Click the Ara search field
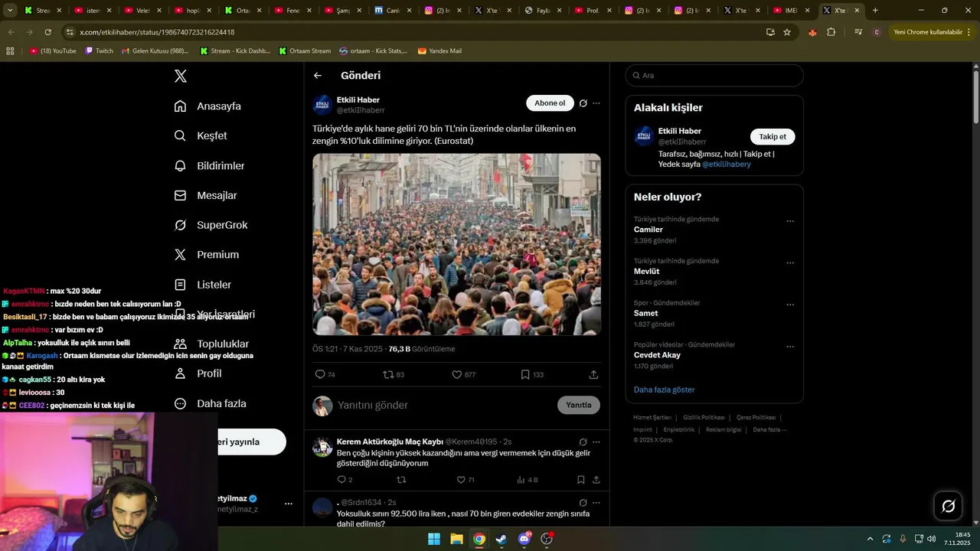The height and width of the screenshot is (551, 980). coord(714,75)
